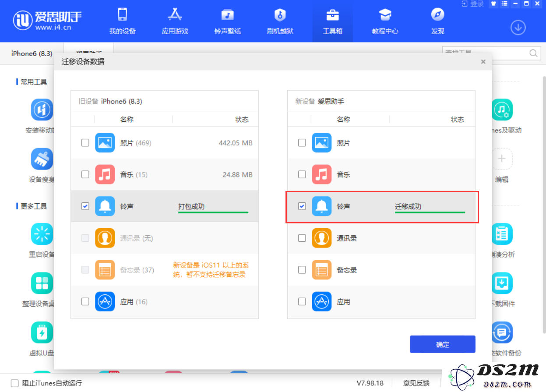Close the 迁移设备数据 dialog
The width and height of the screenshot is (546, 392).
click(x=483, y=62)
